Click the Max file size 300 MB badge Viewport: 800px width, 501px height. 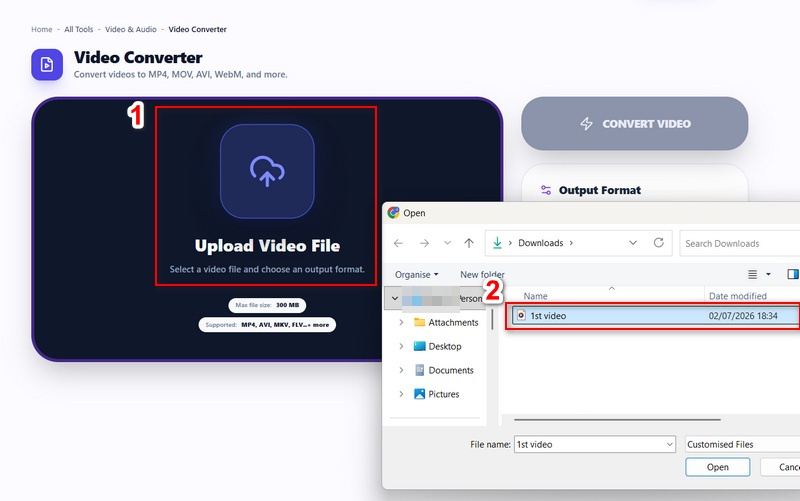(267, 305)
